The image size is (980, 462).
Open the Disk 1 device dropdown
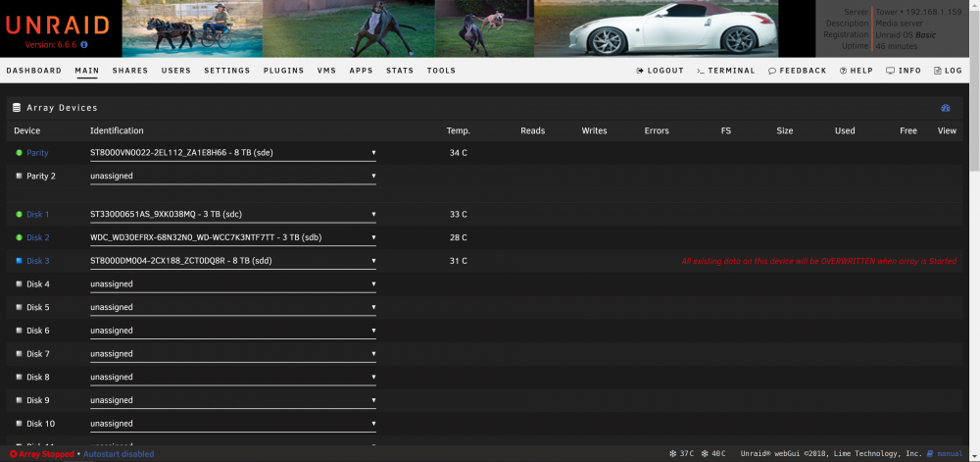coord(233,215)
